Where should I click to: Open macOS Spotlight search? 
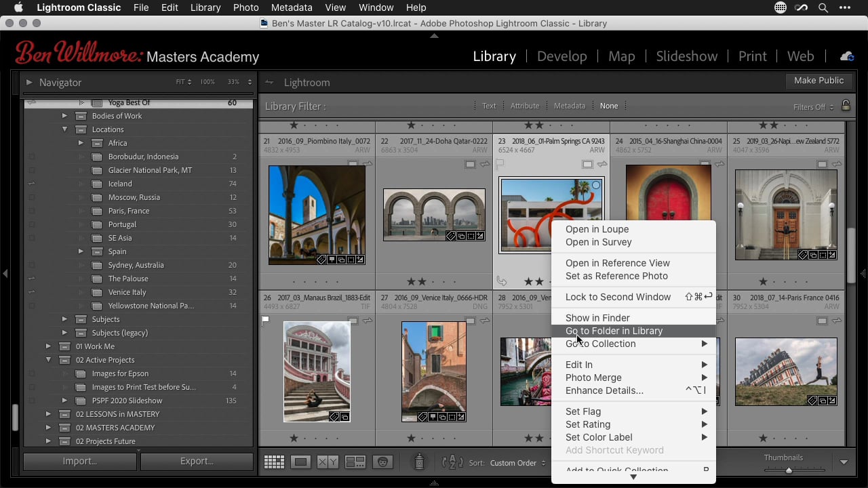point(823,7)
